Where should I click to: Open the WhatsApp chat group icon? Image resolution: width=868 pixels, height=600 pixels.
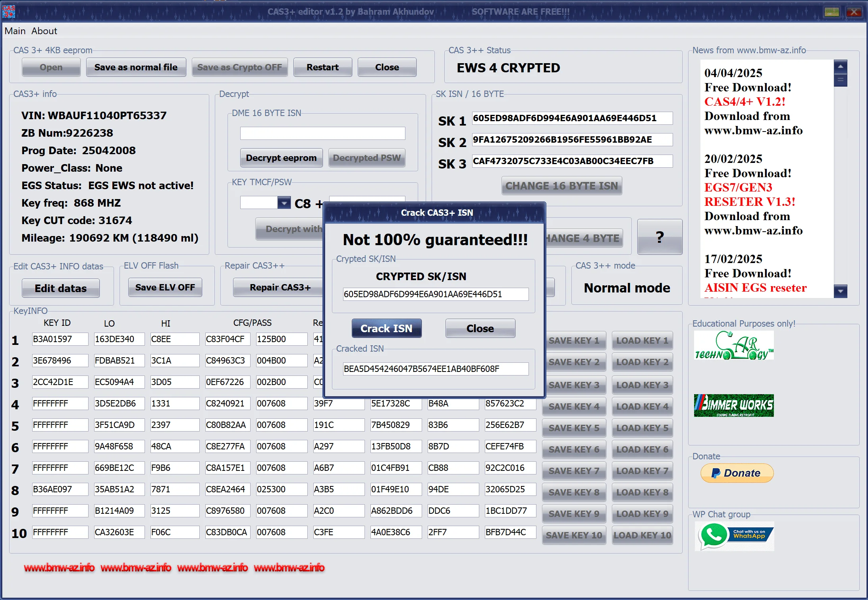[x=735, y=536]
